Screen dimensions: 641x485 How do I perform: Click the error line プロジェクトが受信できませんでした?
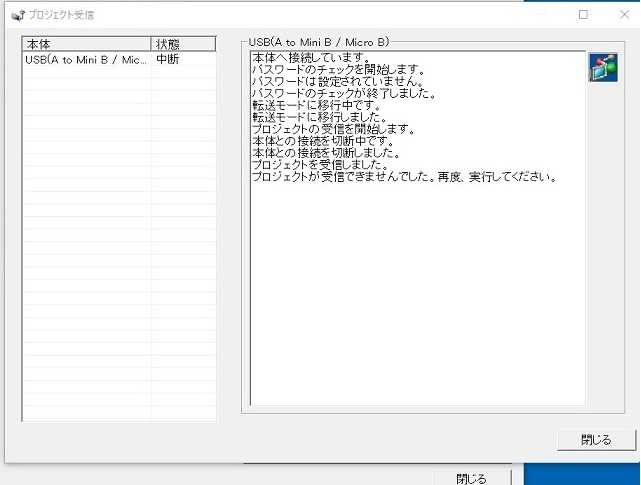tap(341, 177)
